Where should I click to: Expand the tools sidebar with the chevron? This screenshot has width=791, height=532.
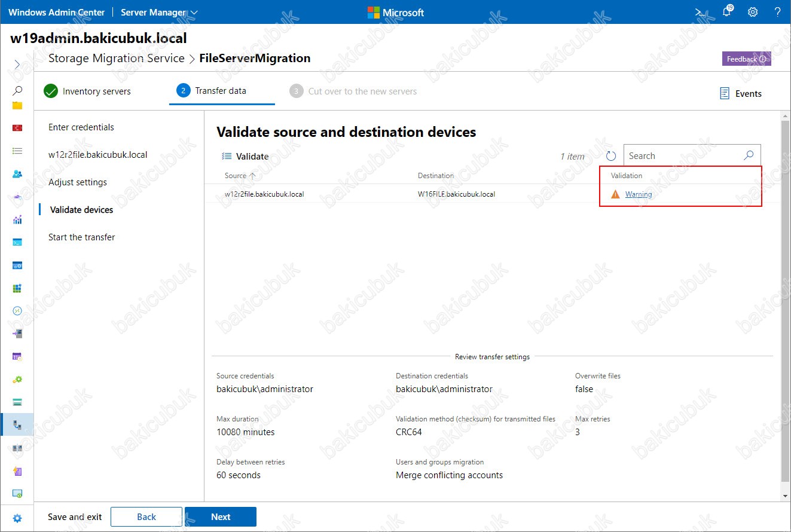coord(17,64)
